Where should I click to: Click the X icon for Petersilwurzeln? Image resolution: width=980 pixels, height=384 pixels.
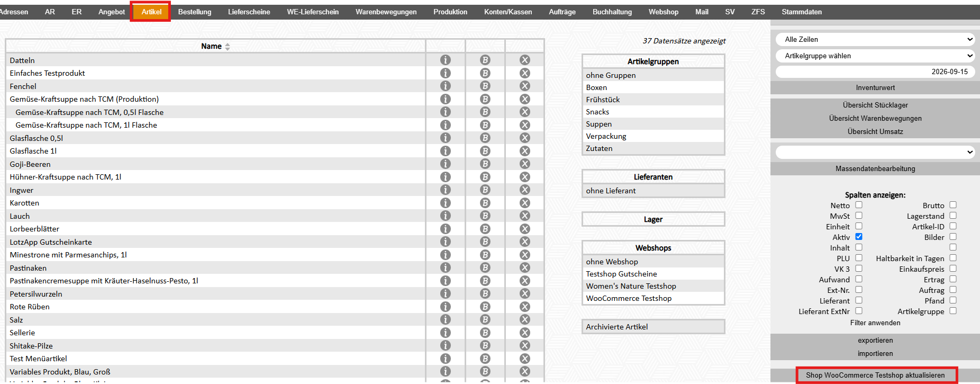click(x=525, y=293)
